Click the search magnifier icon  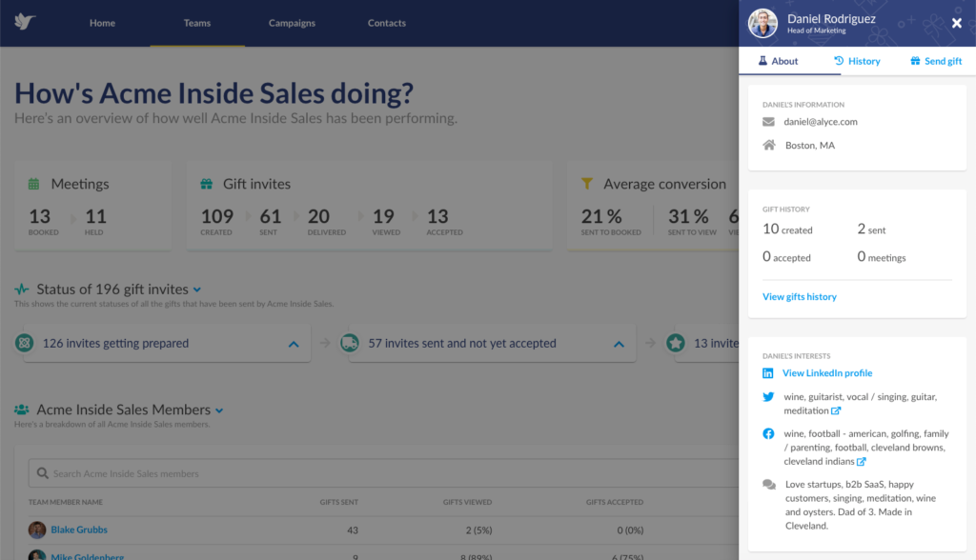pos(42,473)
